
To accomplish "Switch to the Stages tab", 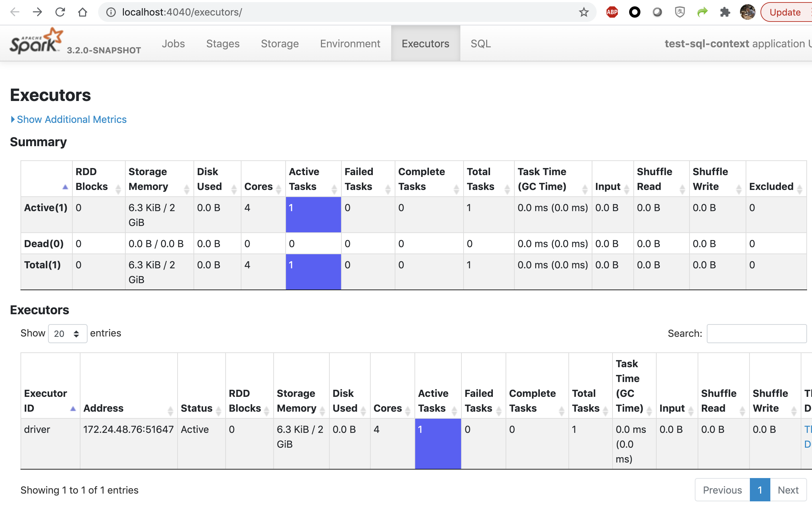I will click(x=223, y=43).
